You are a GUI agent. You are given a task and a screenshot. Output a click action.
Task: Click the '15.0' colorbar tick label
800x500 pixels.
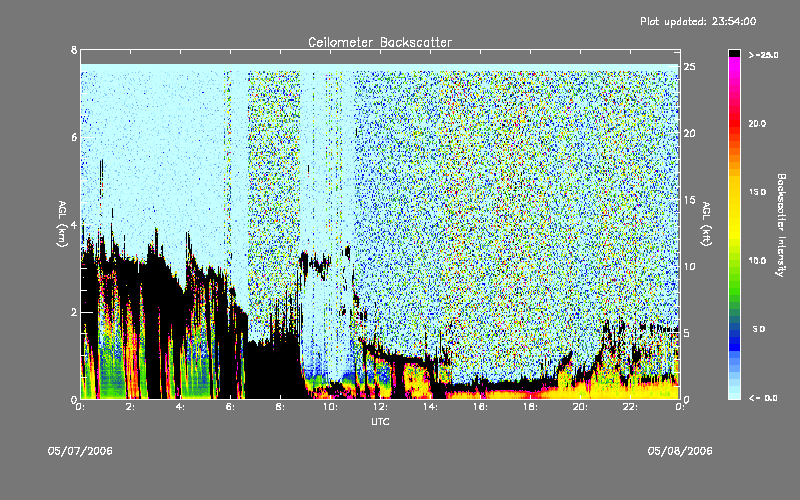click(x=757, y=192)
